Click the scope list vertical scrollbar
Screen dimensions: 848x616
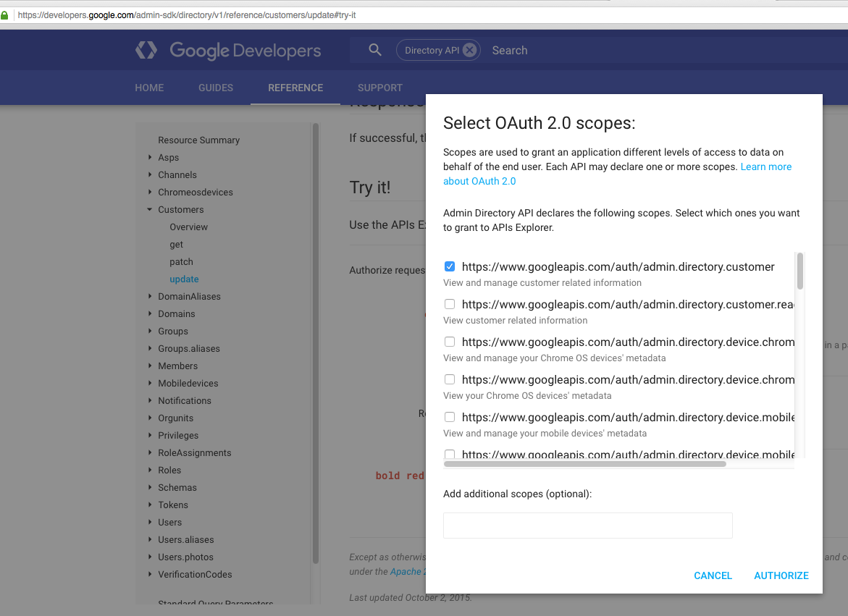point(800,271)
